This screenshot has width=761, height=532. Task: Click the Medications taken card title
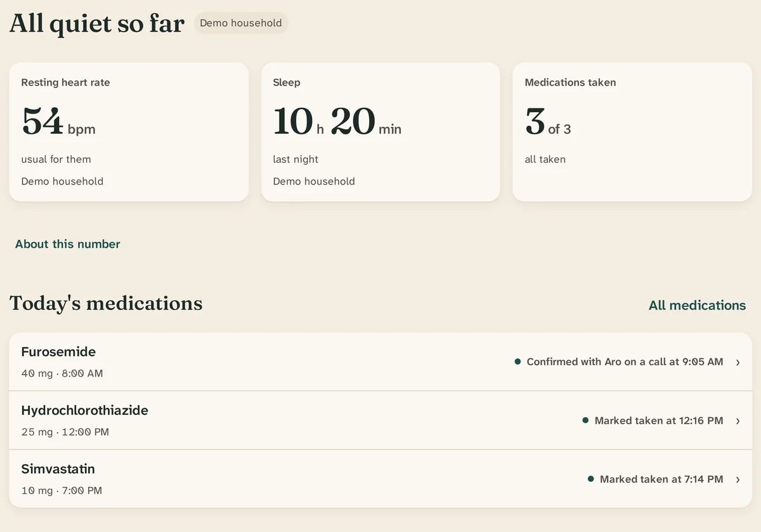point(570,82)
